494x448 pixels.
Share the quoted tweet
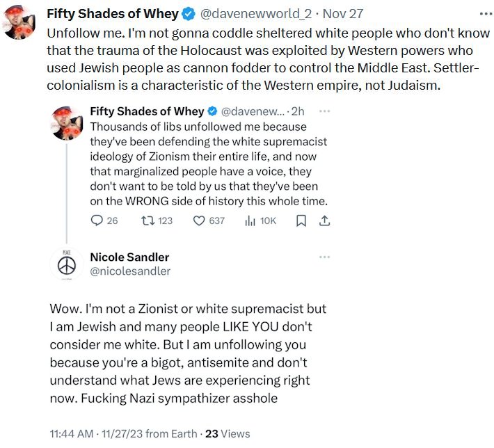324,221
